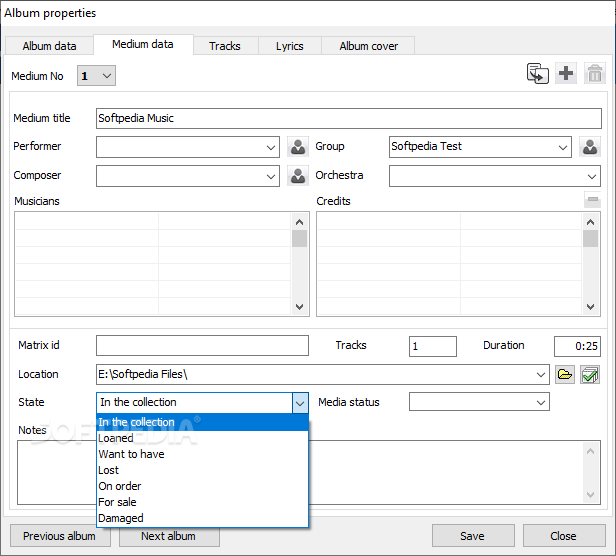Viewport: 616px width, 556px height.
Task: Click the Matrix id input field
Action: click(x=202, y=345)
